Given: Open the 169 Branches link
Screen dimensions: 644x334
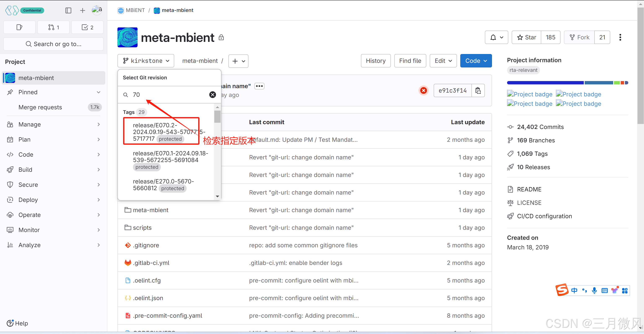Looking at the screenshot, I should [536, 140].
